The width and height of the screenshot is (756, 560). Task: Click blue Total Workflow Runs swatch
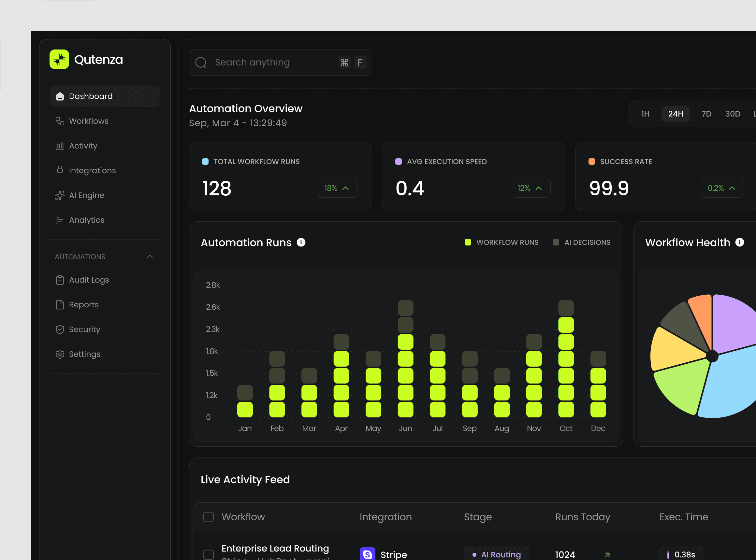(x=205, y=162)
